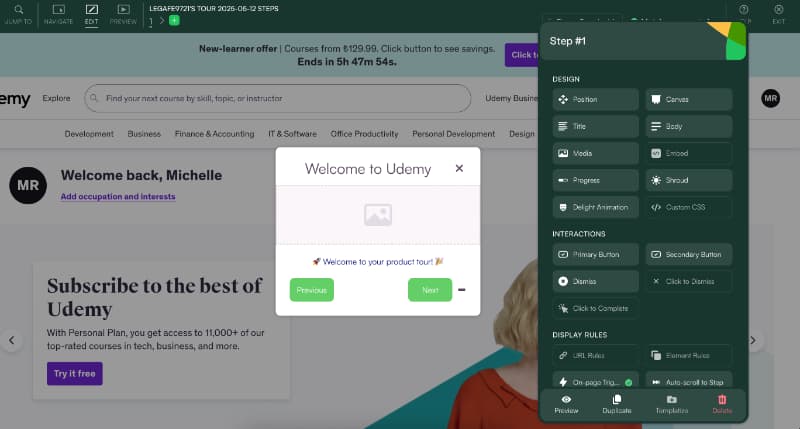
Task: Go to the next carousel slide
Action: (753, 340)
